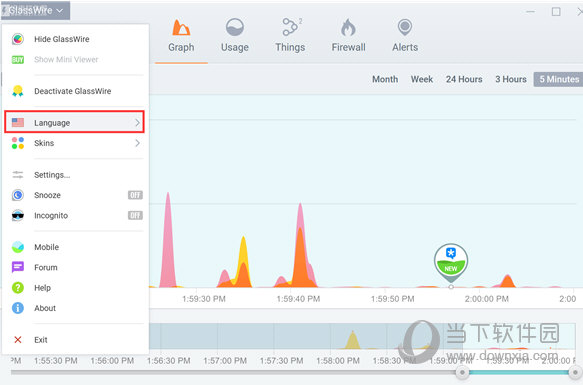
Task: Click the teal selected range bar
Action: coord(519,372)
